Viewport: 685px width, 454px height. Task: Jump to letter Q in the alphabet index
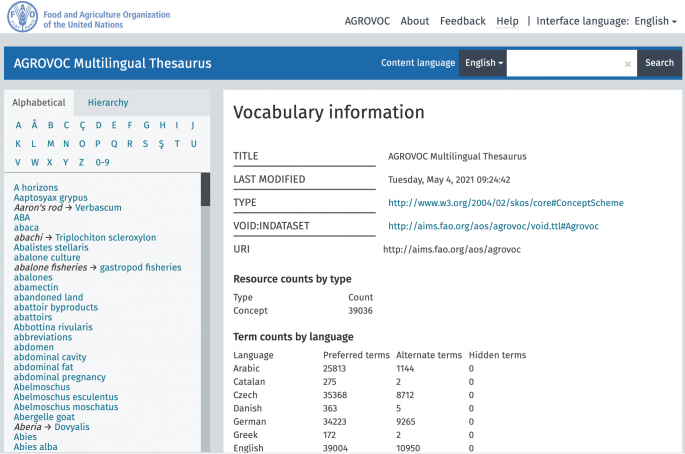pos(114,144)
